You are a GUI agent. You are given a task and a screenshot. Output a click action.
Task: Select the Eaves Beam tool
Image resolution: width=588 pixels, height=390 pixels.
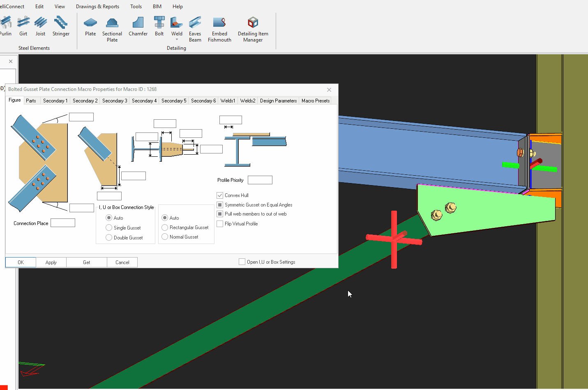195,29
